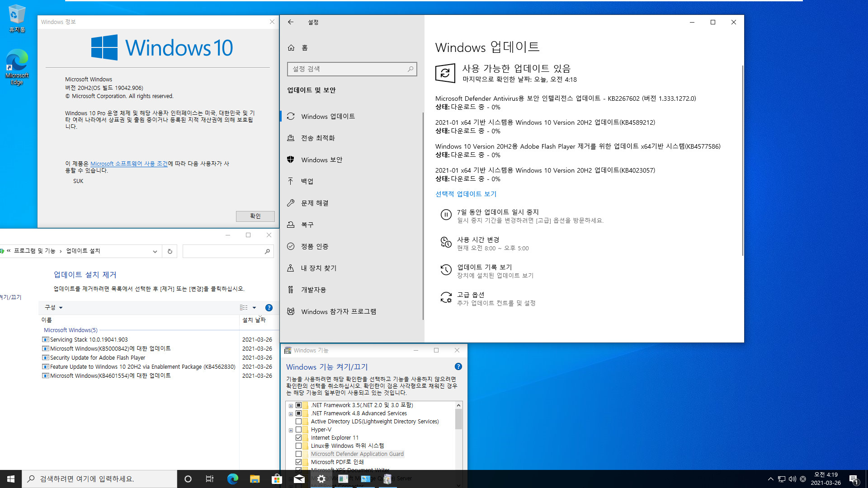This screenshot has width=868, height=488.
Task: Click the scroll-up arrow in the Windows 기능 list
Action: coord(458,405)
